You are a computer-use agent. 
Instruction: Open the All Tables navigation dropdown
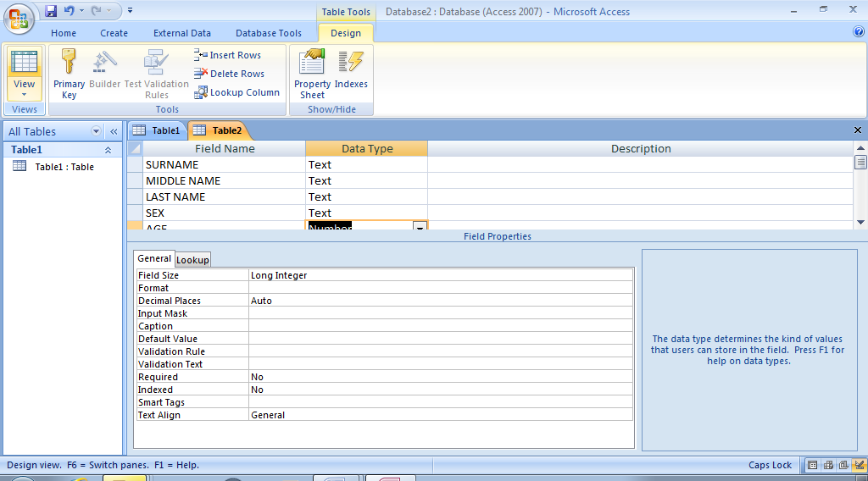click(x=96, y=131)
